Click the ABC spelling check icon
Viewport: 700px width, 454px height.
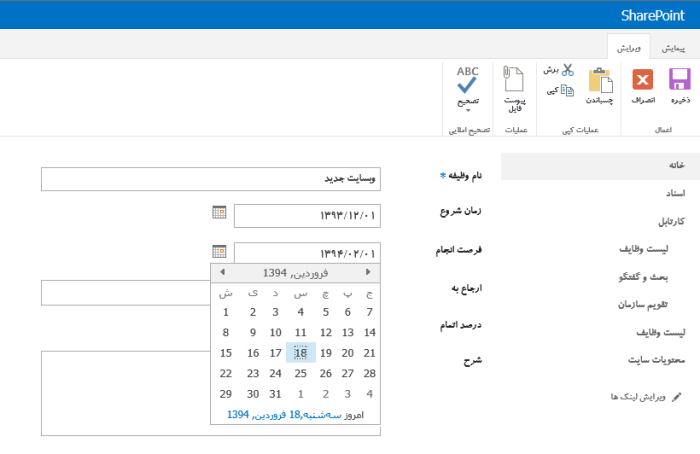tap(467, 79)
